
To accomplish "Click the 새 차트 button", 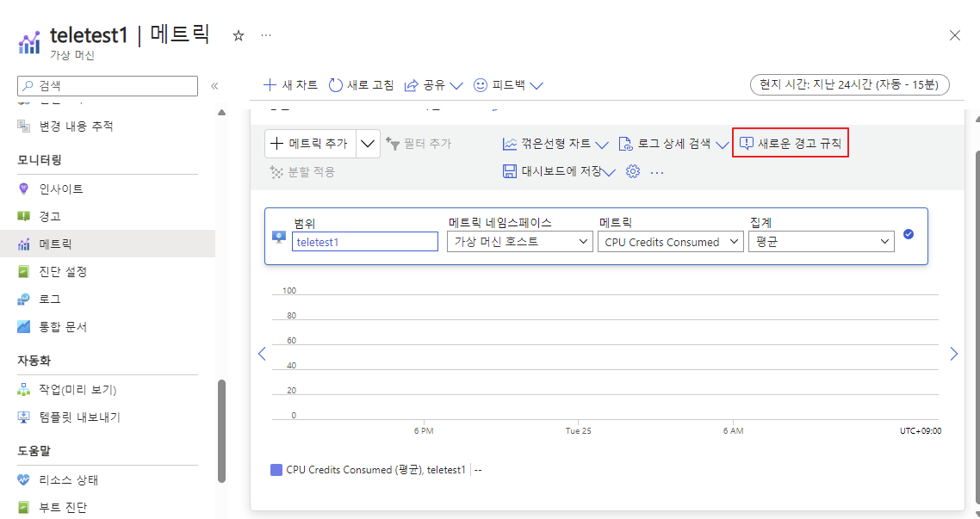I will tap(290, 85).
